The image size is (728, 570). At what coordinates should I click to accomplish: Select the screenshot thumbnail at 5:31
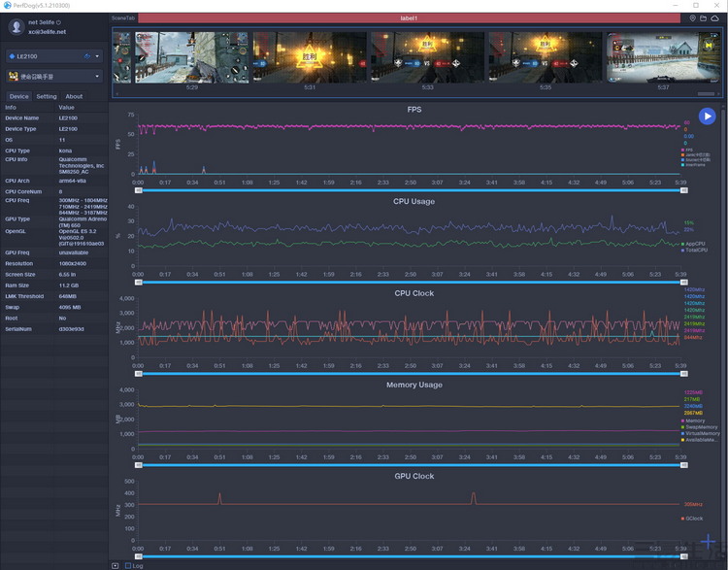(x=310, y=57)
